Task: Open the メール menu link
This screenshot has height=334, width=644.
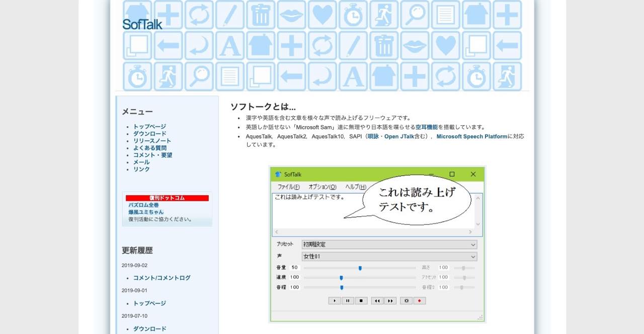Action: click(x=141, y=162)
